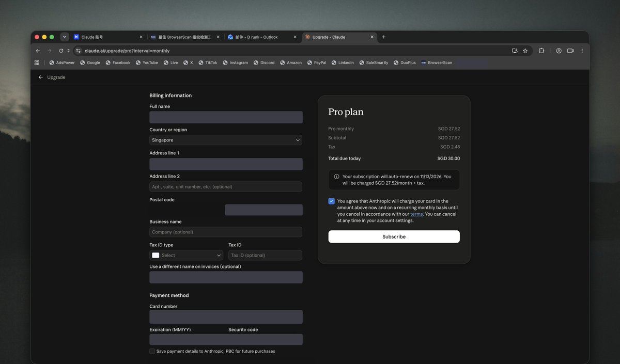
Task: Switch to the Claude 账号 tab
Action: [108, 37]
